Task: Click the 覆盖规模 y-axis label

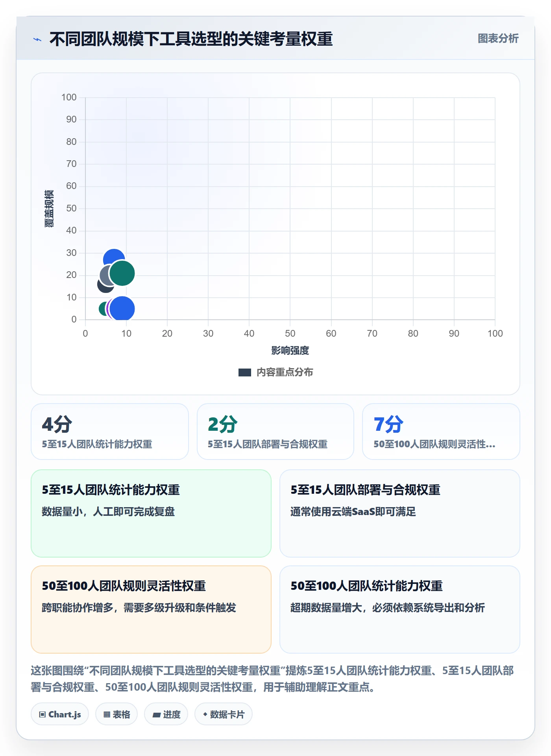Action: (x=49, y=209)
